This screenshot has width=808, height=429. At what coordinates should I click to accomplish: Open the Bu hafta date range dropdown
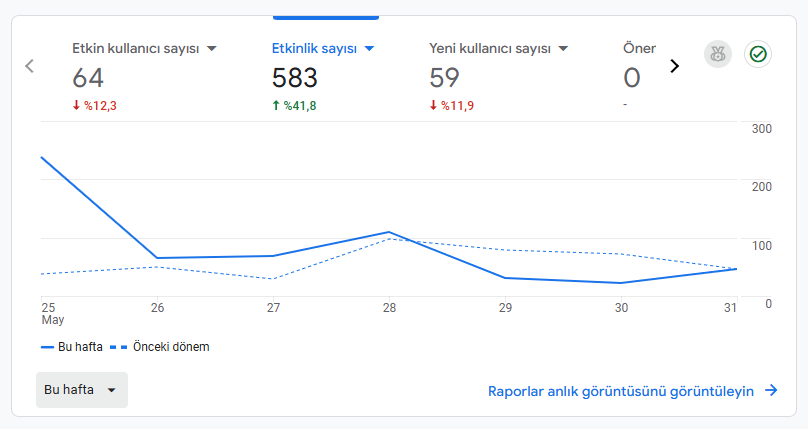click(82, 390)
